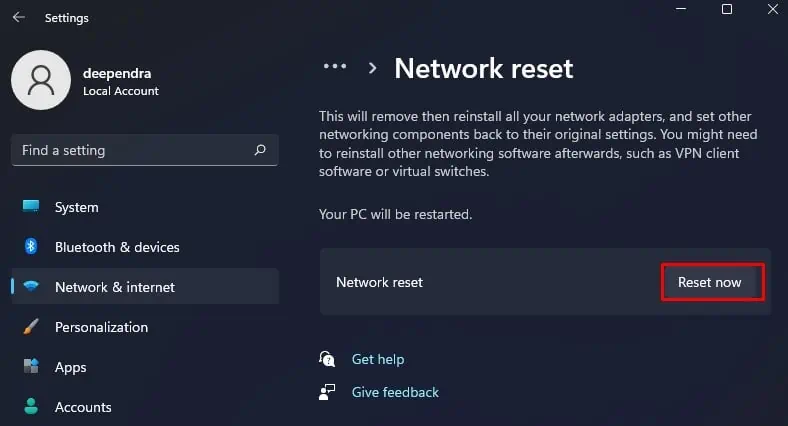Screen dimensions: 788x426
Task: Open the Give feedback link
Action: pos(395,392)
